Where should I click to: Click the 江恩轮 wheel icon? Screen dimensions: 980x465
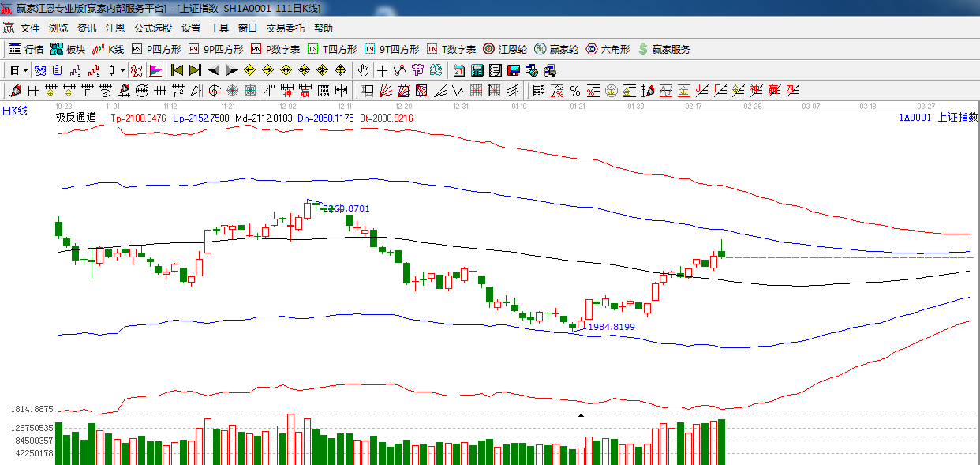pyautogui.click(x=505, y=49)
